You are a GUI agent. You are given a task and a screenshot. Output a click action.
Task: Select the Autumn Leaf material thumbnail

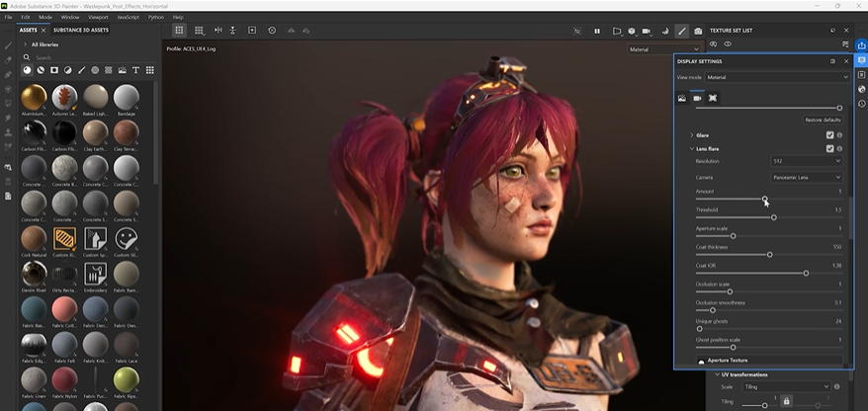point(64,97)
